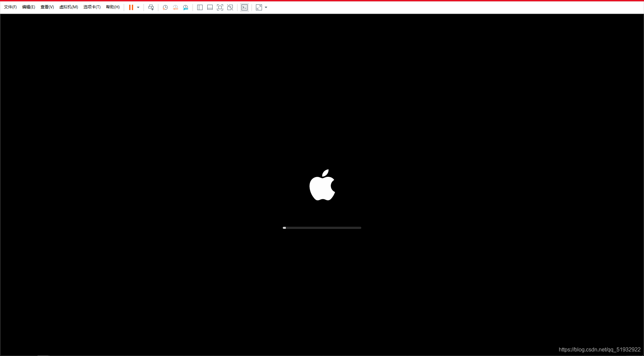Screen dimensions: 644x356
Task: Open the 查看(V) menu
Action: tap(47, 7)
